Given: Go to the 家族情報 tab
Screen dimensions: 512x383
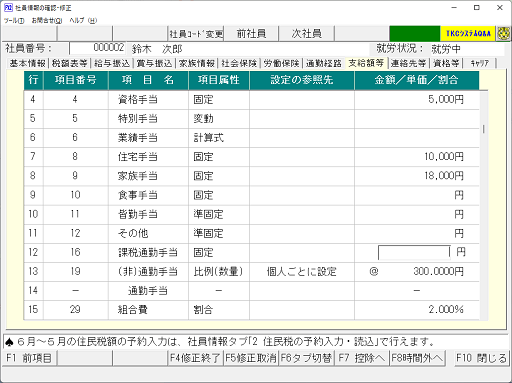Looking at the screenshot, I should (197, 63).
